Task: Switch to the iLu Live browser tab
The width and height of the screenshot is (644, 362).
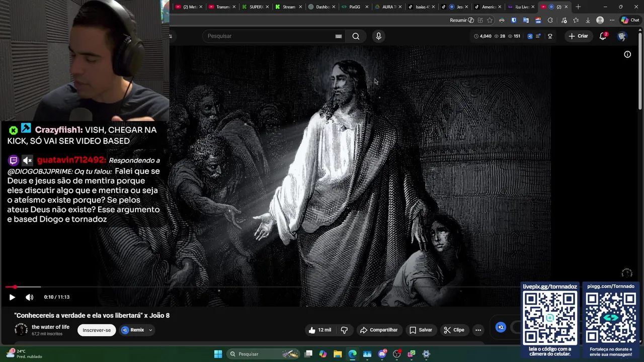Action: tap(520, 7)
